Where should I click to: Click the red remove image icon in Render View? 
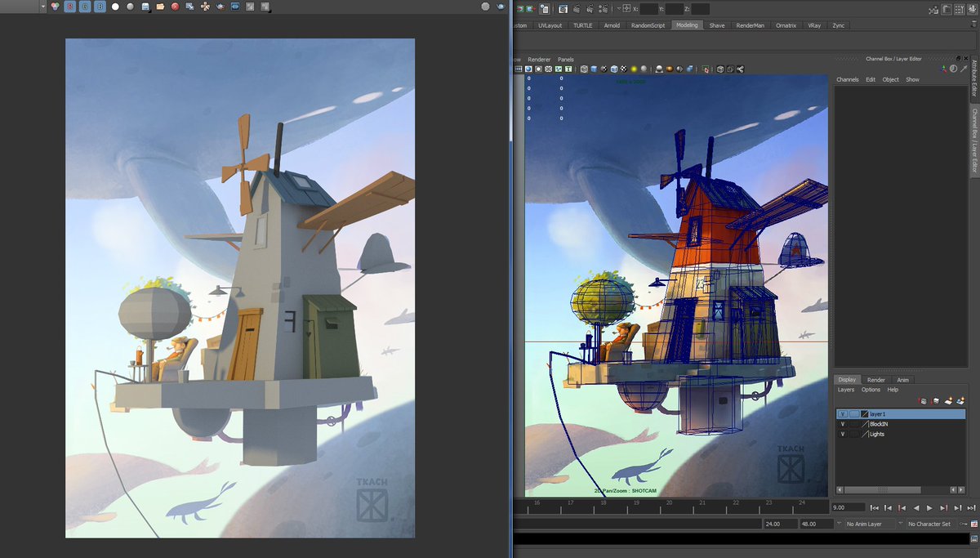175,7
